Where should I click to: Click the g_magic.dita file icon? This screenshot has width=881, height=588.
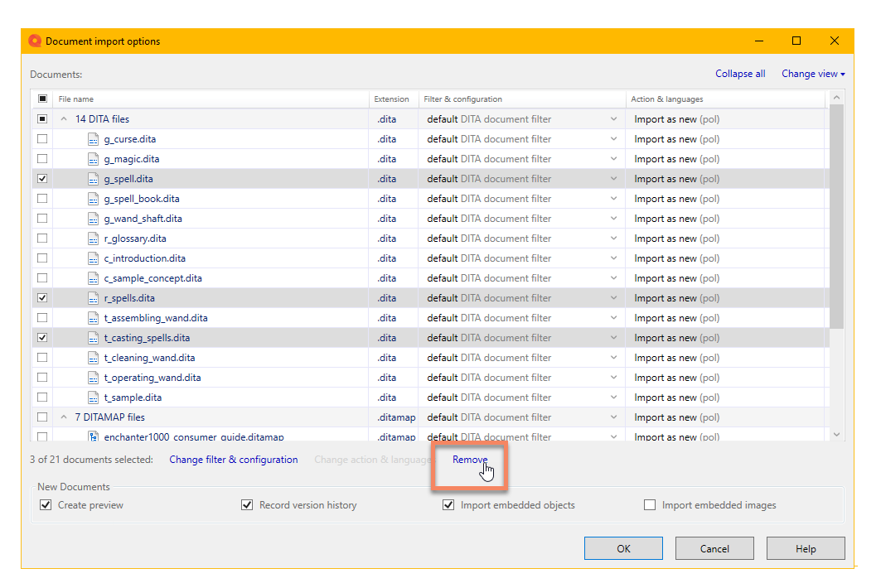93,158
